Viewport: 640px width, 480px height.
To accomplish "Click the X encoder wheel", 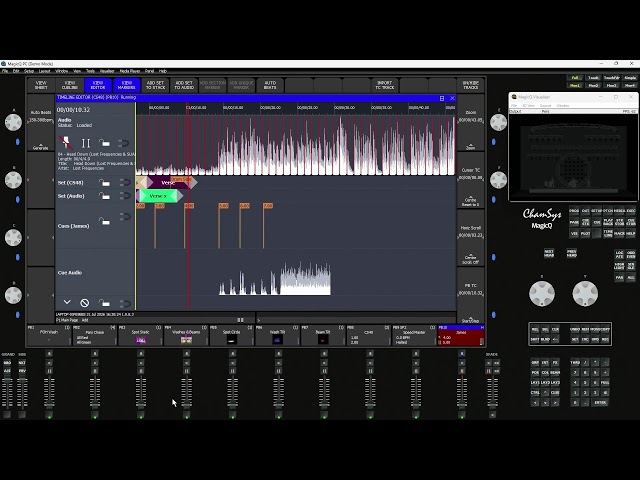I will (x=542, y=293).
